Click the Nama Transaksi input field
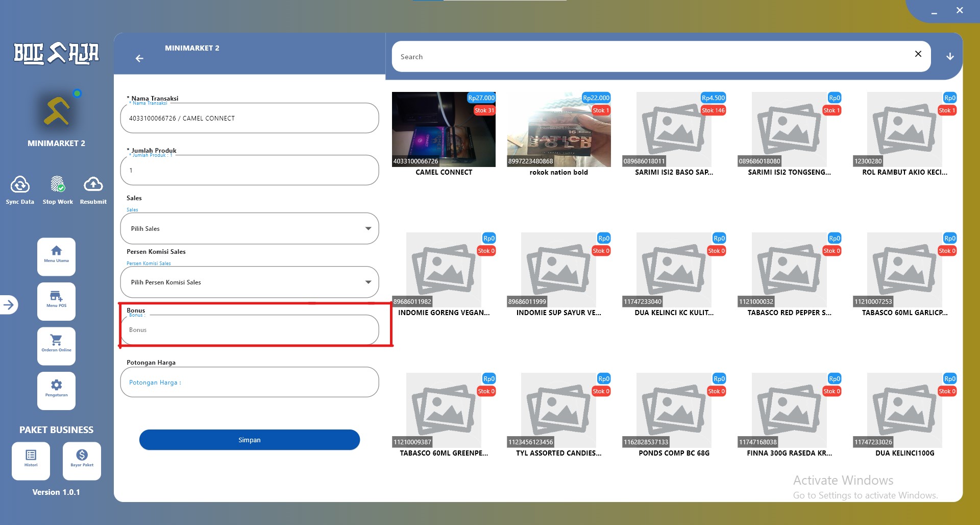The width and height of the screenshot is (980, 525). (x=250, y=118)
